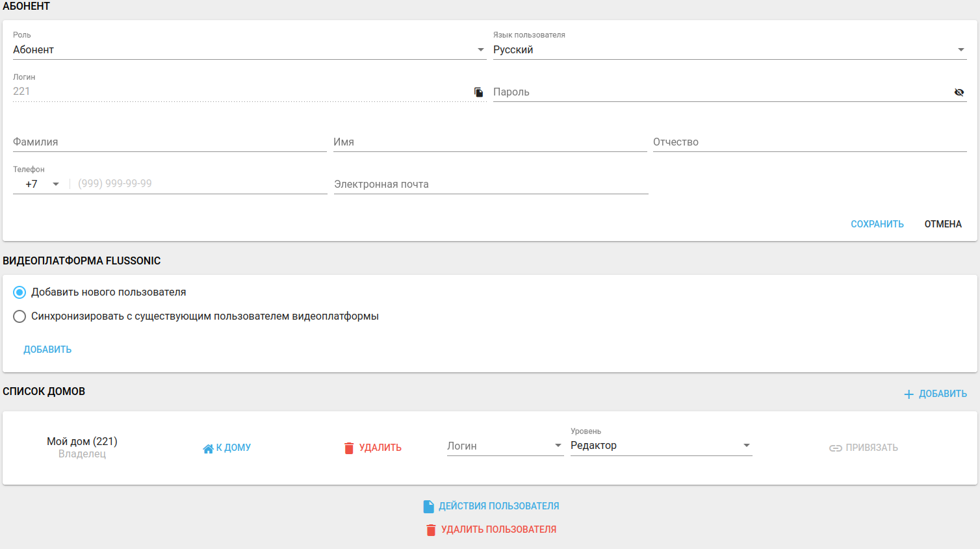The height and width of the screenshot is (549, 980).
Task: Select Добавить нового пользователя radio option
Action: pos(19,292)
